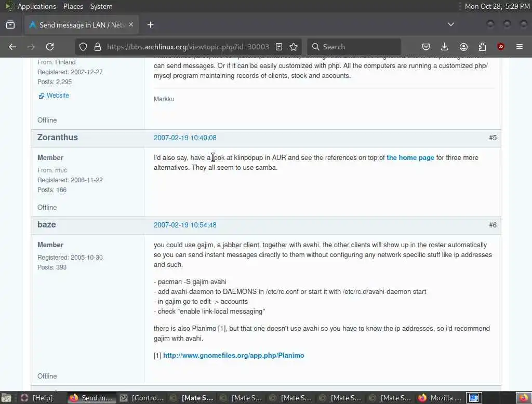Open the Places menu
Viewport: 532px width, 404px height.
73,6
